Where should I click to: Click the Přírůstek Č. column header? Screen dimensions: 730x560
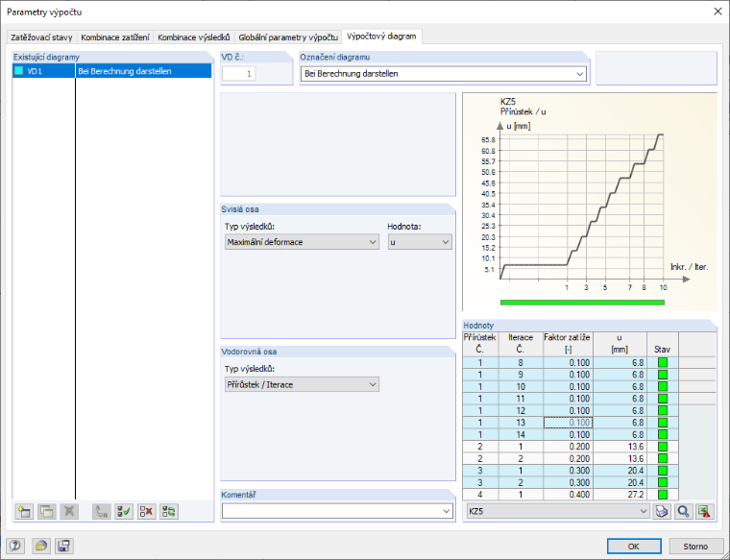pos(480,344)
